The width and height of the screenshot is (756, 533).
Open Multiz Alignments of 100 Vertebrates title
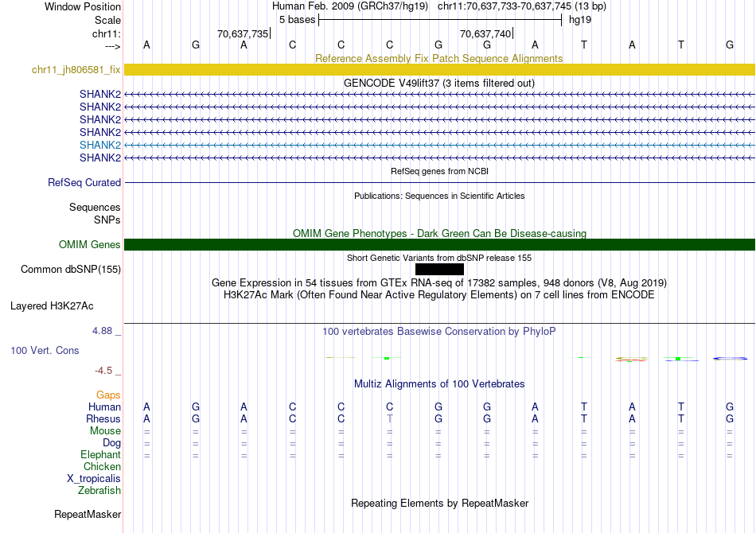click(439, 384)
